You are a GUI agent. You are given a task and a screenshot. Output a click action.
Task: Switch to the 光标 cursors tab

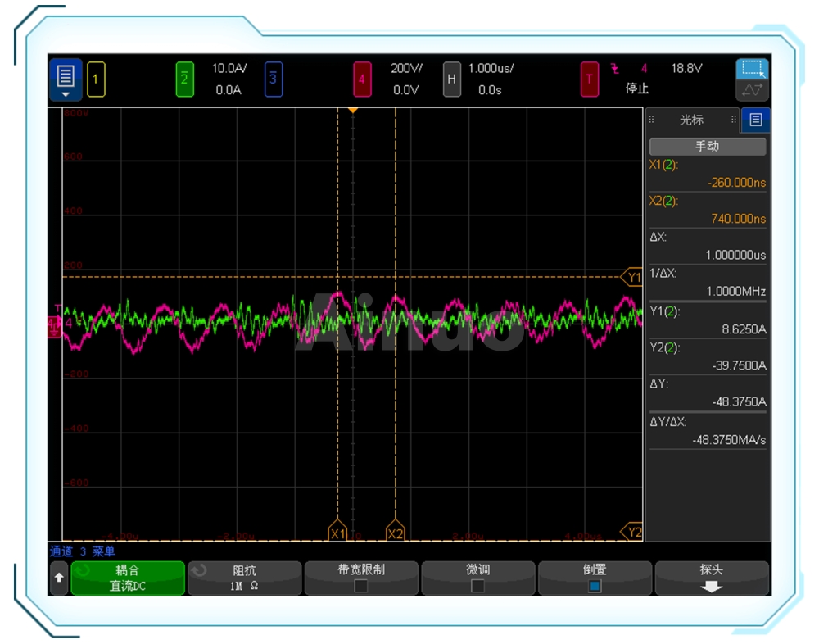(x=692, y=120)
